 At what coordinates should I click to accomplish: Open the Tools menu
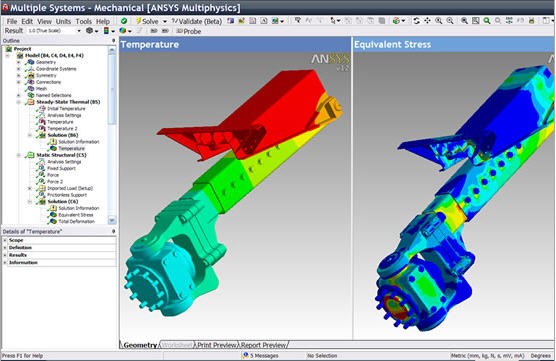click(x=83, y=21)
